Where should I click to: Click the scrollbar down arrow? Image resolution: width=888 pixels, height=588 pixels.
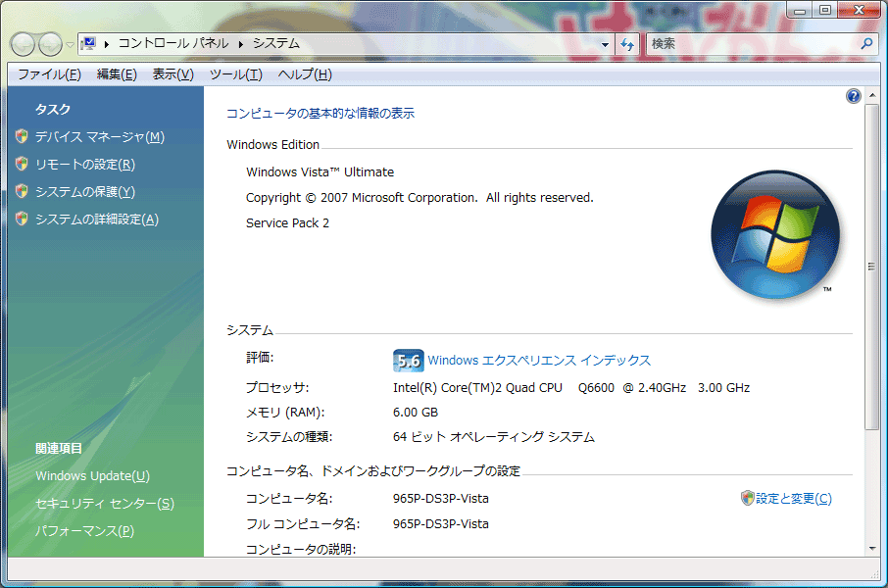click(872, 549)
